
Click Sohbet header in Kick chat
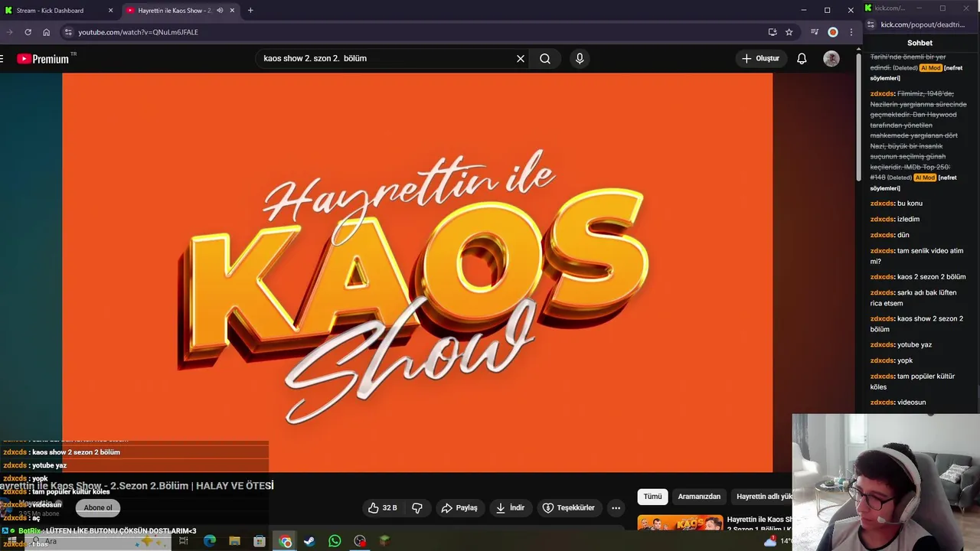pos(920,43)
